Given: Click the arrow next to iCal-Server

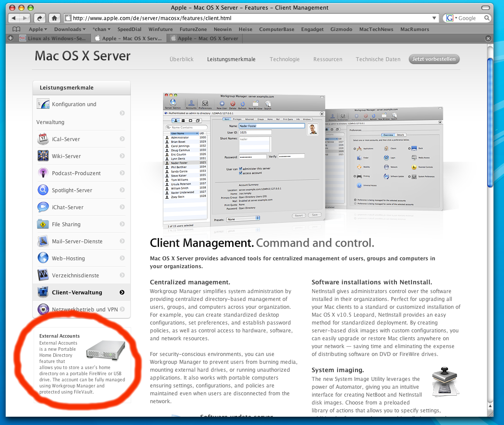Looking at the screenshot, I should [122, 139].
